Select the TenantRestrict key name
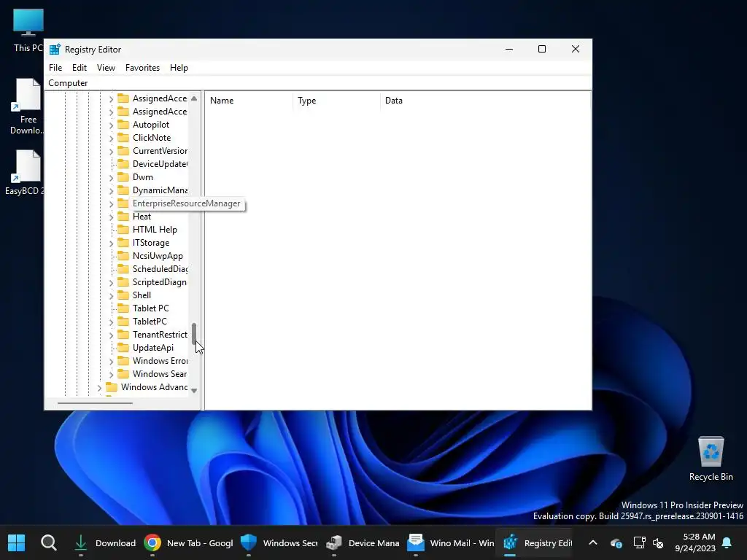747x560 pixels. point(160,334)
